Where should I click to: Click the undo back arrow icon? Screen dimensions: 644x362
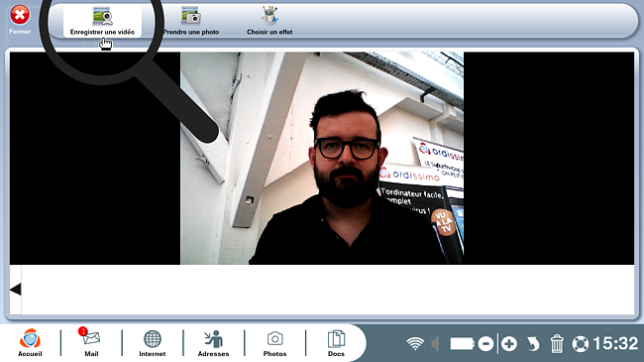[533, 344]
